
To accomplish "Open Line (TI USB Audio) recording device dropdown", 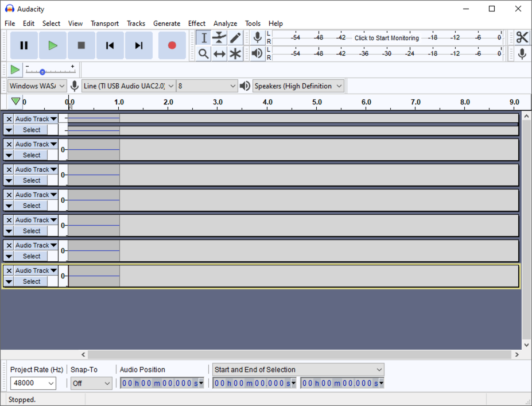I will coord(128,86).
